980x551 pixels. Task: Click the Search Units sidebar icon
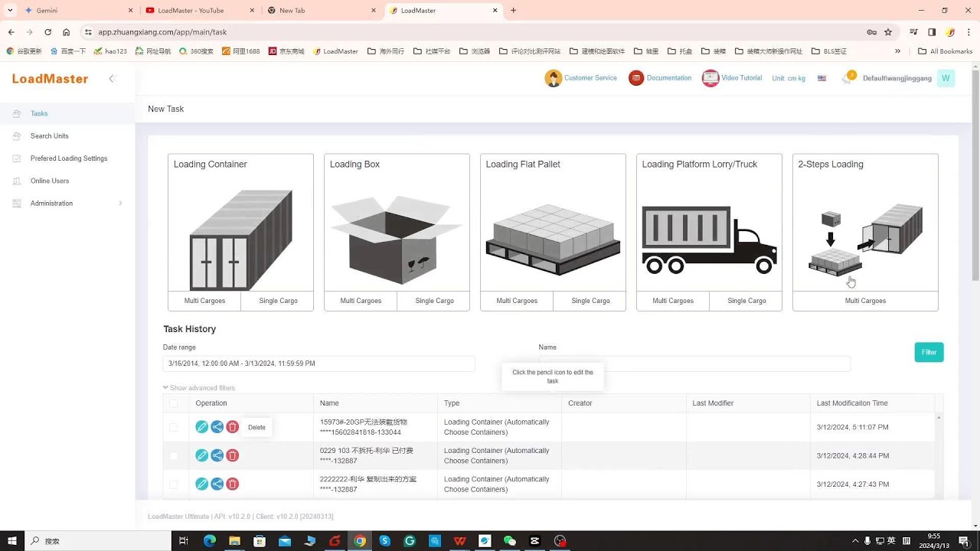click(17, 136)
